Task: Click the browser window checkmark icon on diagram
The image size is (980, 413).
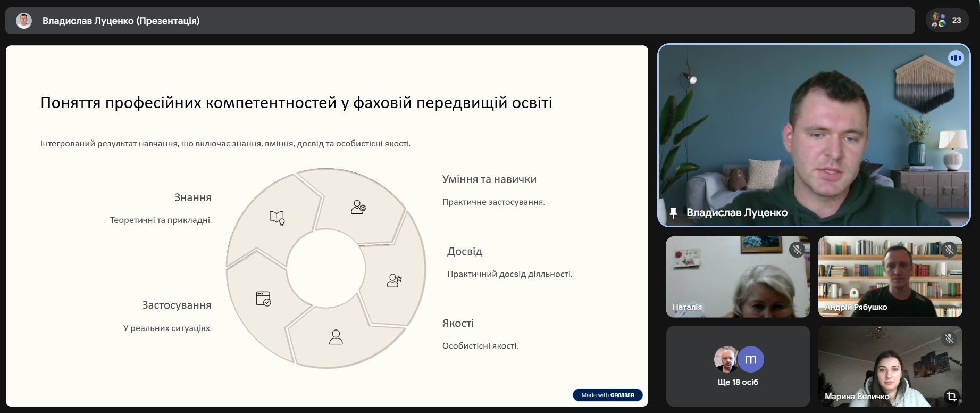Action: [x=263, y=299]
